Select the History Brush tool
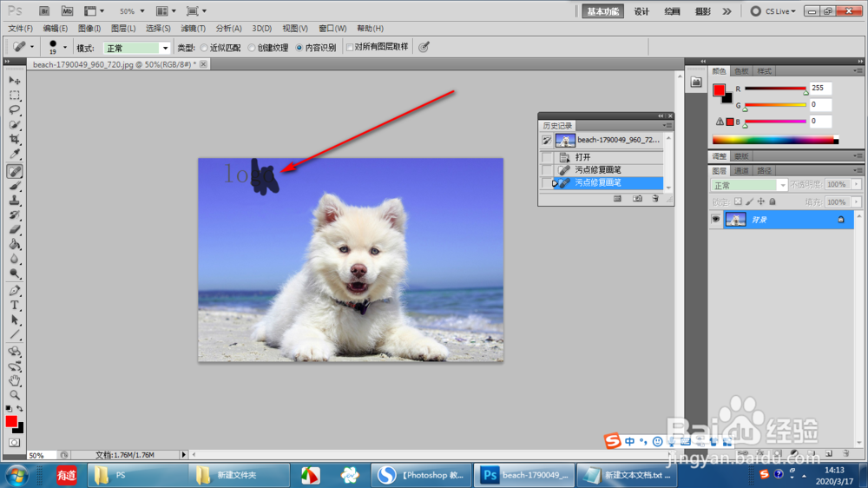 click(15, 215)
